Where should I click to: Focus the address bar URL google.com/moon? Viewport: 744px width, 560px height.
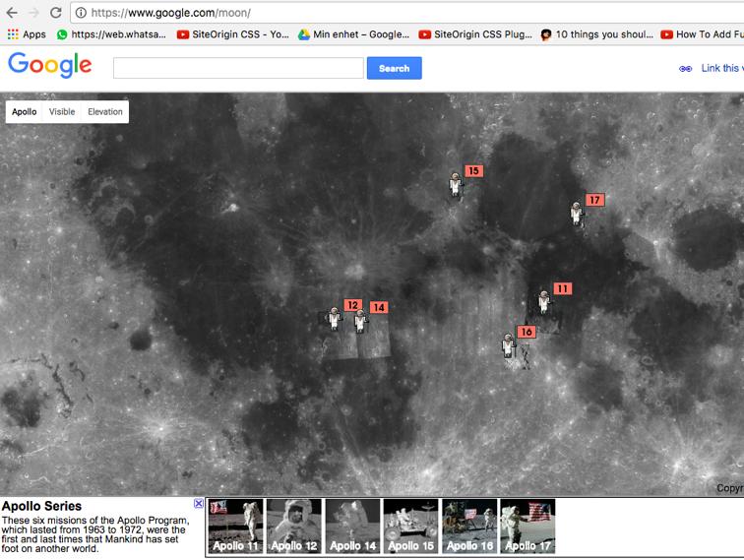click(171, 13)
